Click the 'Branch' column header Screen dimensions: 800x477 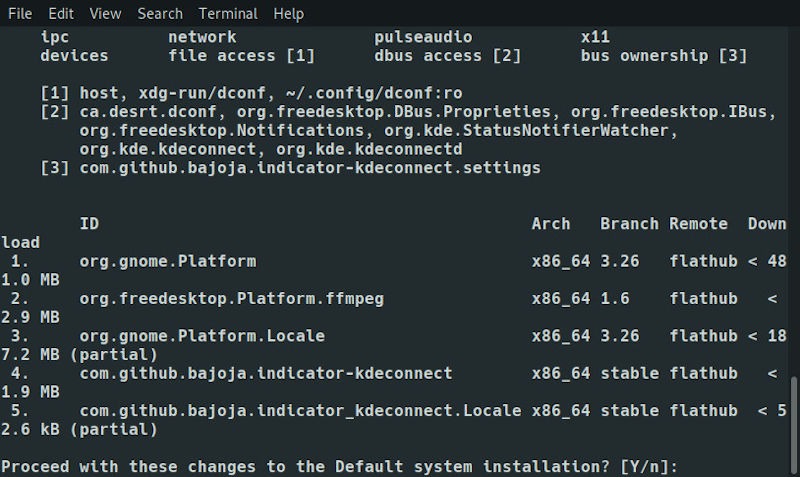click(x=629, y=223)
